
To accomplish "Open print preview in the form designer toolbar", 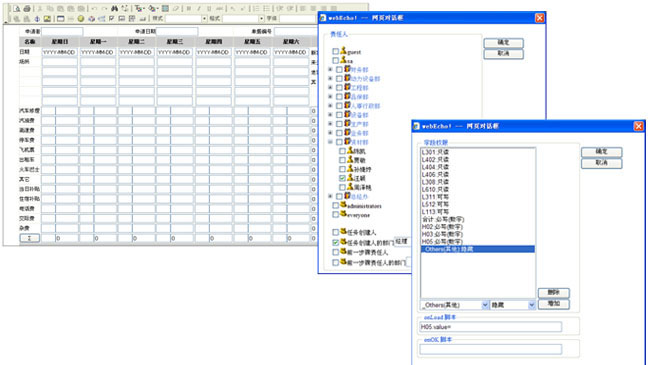I will pyautogui.click(x=17, y=8).
